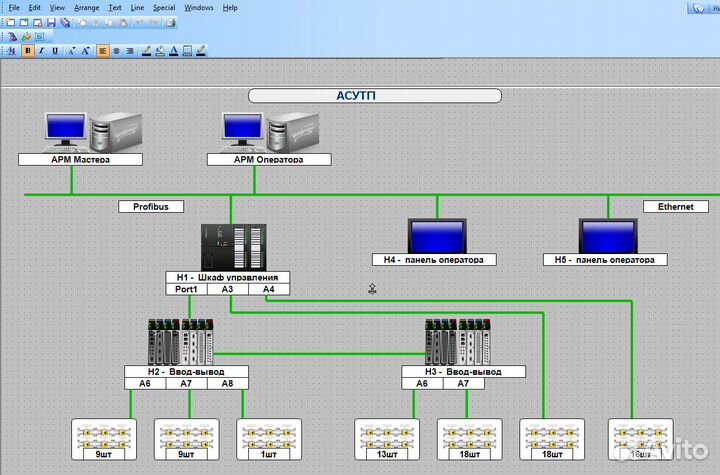The height and width of the screenshot is (475, 720).
Task: Click the New window toolbar icon
Action: coord(13,21)
